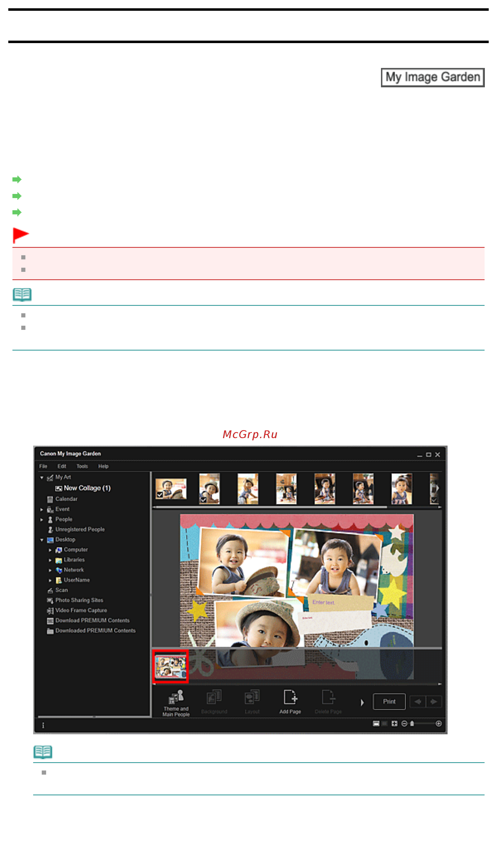Screen dimensions: 497x868
Task: Open the Tools menu
Action: 82,466
